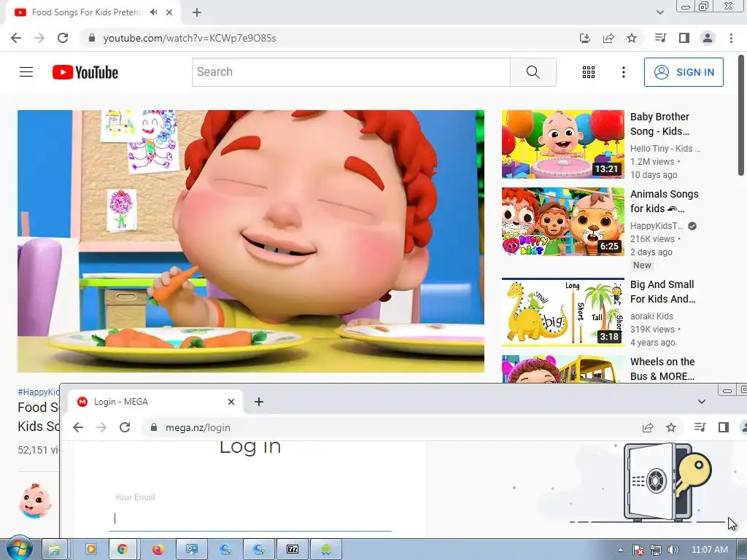The height and width of the screenshot is (560, 747).
Task: Expand tab search chevron in MEGA window
Action: pos(701,402)
